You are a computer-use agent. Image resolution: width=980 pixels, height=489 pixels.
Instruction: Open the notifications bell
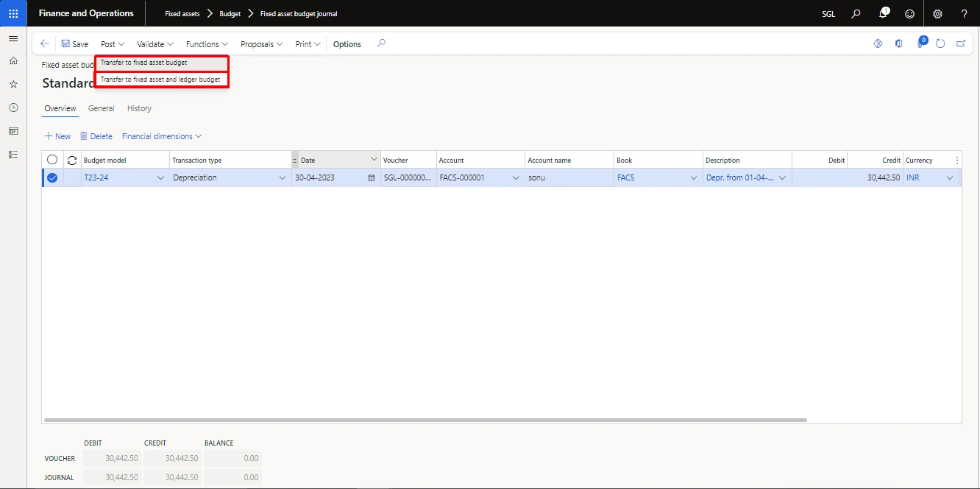point(884,13)
